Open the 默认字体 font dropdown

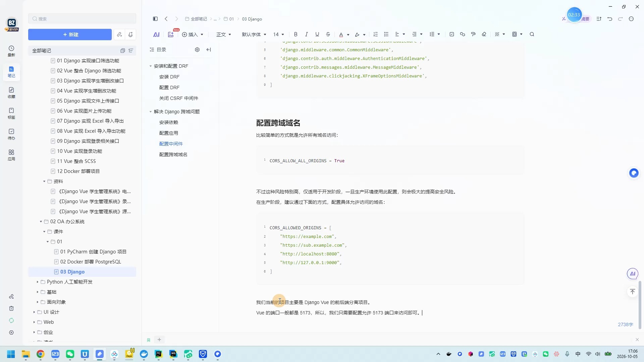coord(254,35)
